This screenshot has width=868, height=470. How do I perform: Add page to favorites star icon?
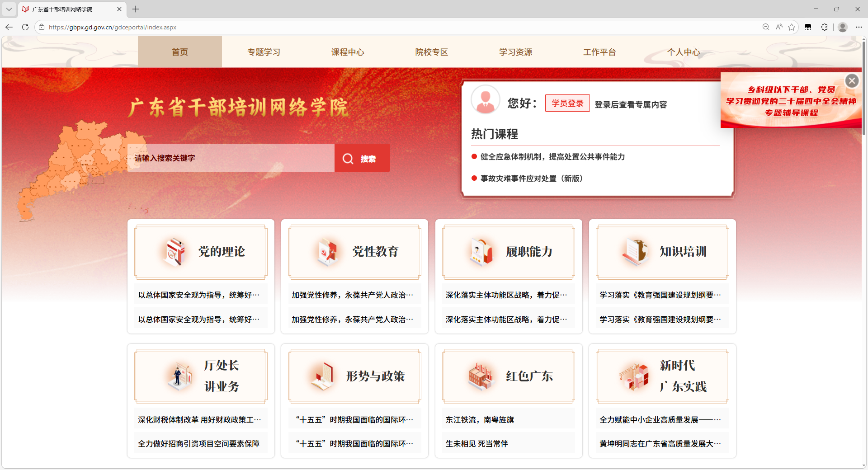[x=792, y=27]
